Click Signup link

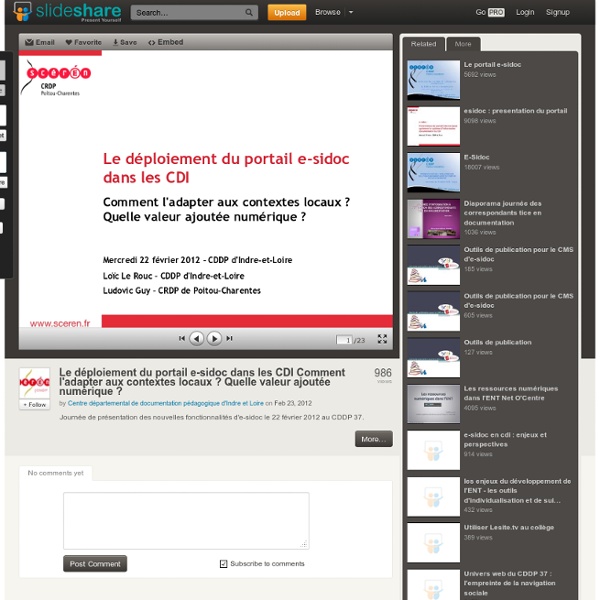558,12
